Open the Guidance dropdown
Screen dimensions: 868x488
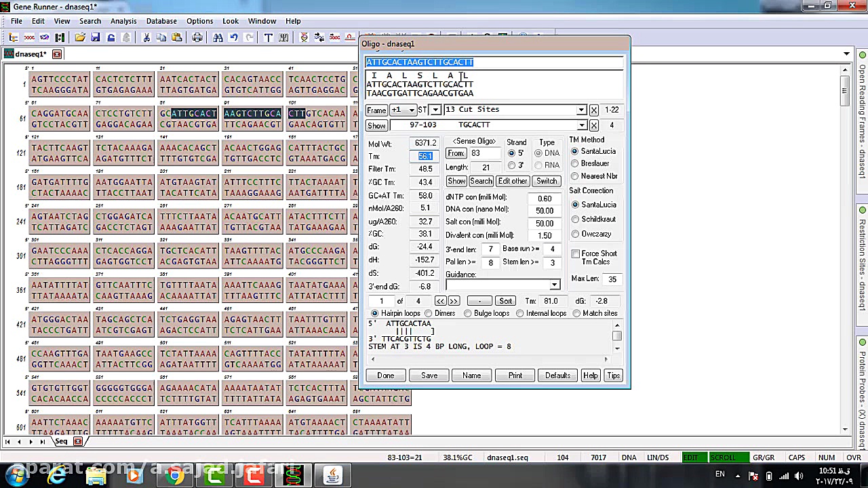555,285
